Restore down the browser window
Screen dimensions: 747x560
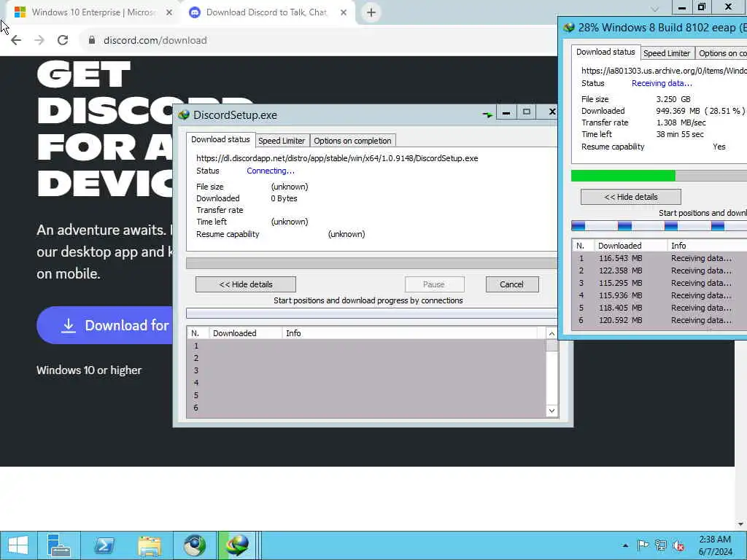pyautogui.click(x=702, y=7)
